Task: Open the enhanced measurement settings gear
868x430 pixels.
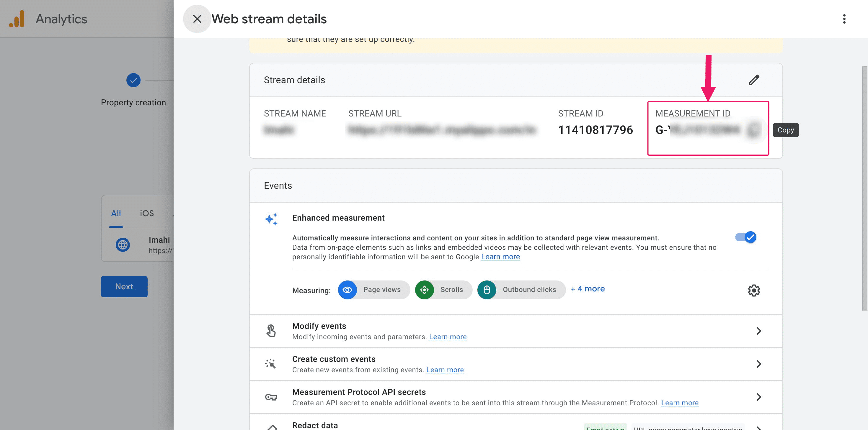Action: (754, 290)
